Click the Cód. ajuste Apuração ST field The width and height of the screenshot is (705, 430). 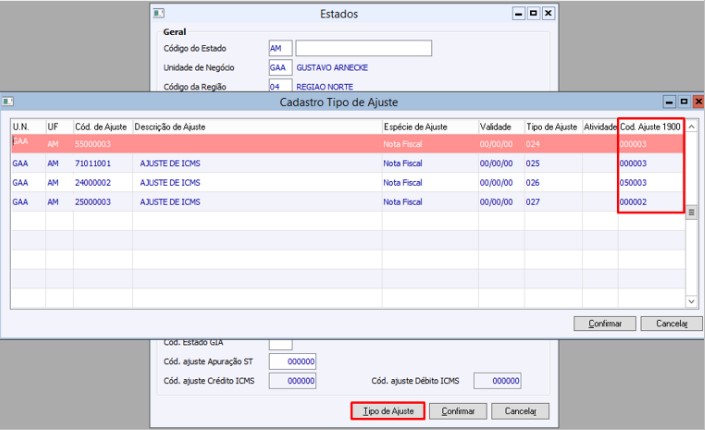coord(292,361)
